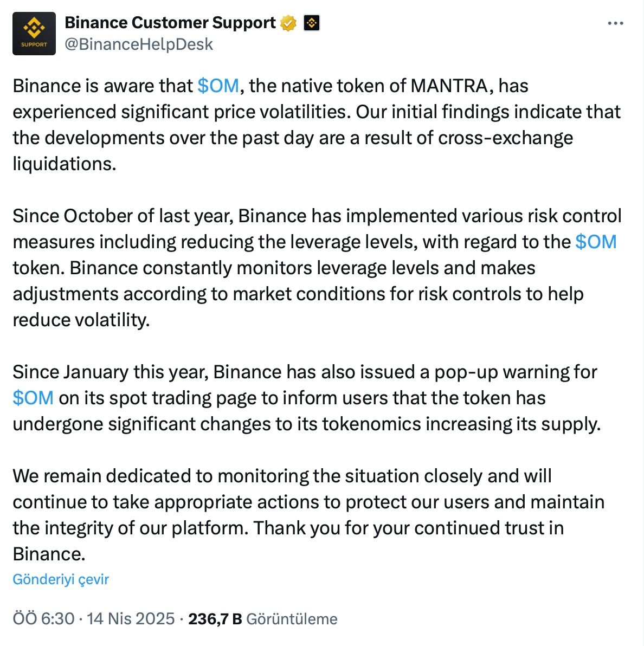Click the 14 Nis 2025 post date
644x646 pixels.
[131, 619]
